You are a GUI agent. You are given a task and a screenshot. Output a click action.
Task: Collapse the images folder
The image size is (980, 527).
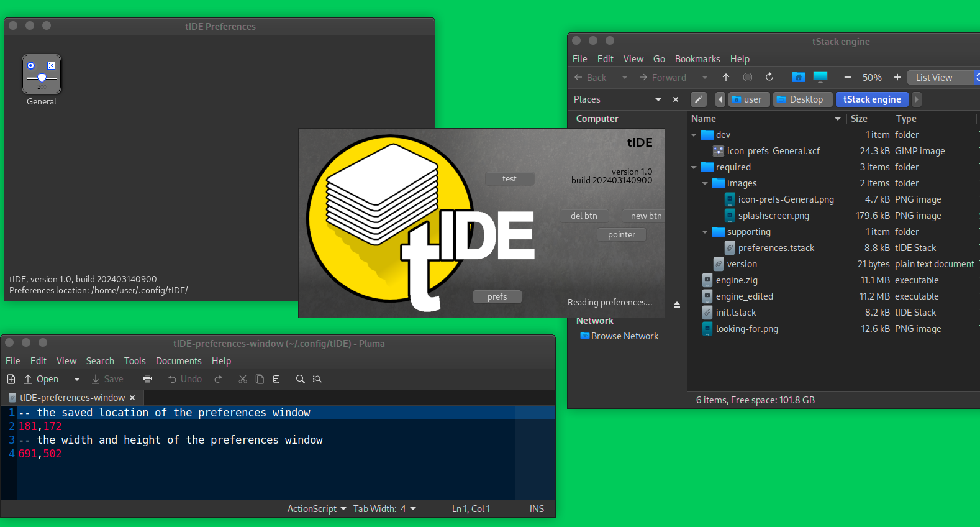pyautogui.click(x=705, y=183)
